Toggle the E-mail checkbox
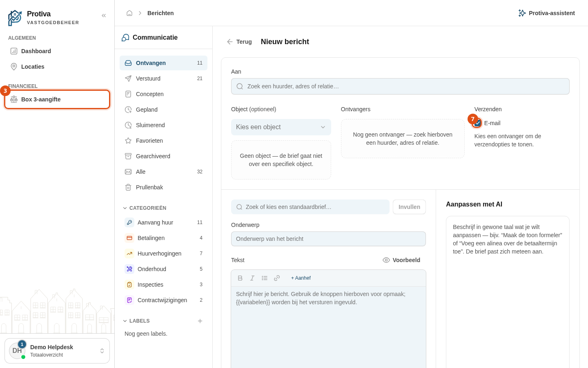Image resolution: width=588 pixels, height=368 pixels. click(x=478, y=123)
